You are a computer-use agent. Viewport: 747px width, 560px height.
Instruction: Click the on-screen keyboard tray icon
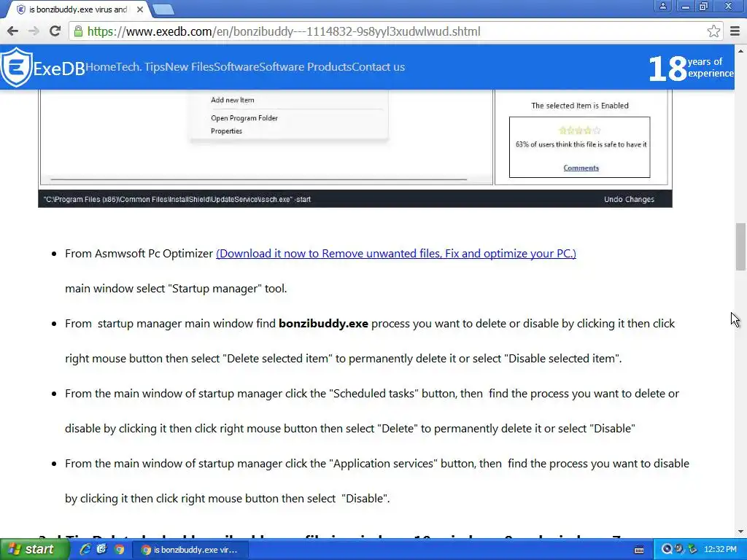pyautogui.click(x=639, y=550)
